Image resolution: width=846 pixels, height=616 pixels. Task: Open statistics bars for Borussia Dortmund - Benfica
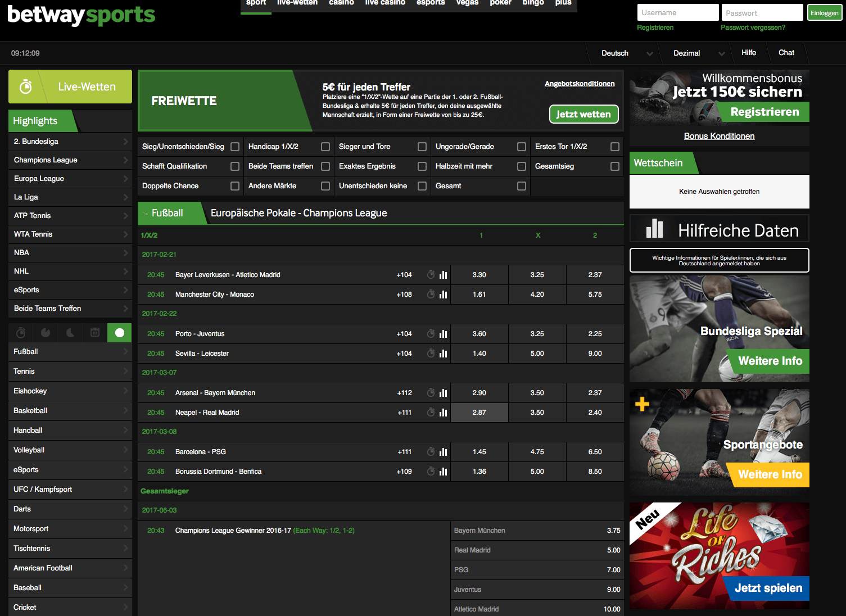444,472
